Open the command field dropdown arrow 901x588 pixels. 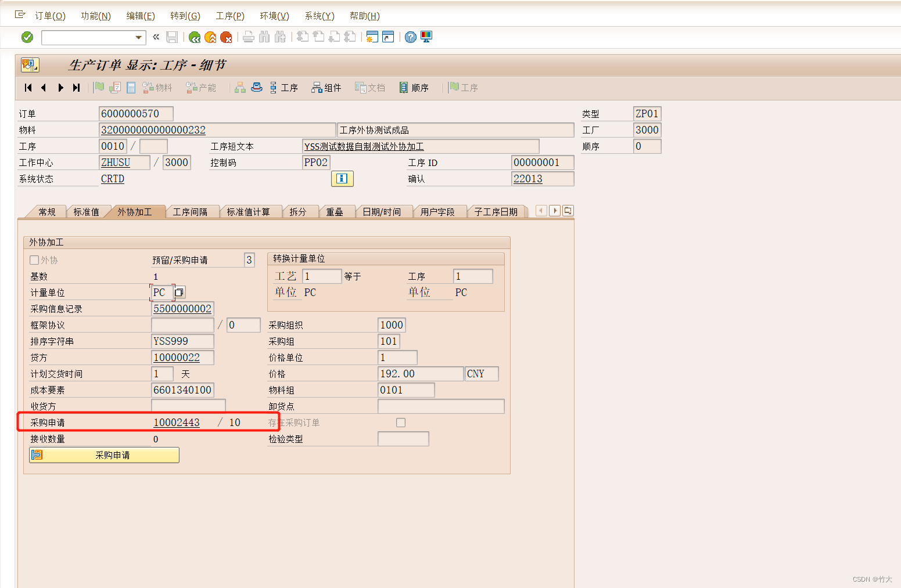coord(138,38)
